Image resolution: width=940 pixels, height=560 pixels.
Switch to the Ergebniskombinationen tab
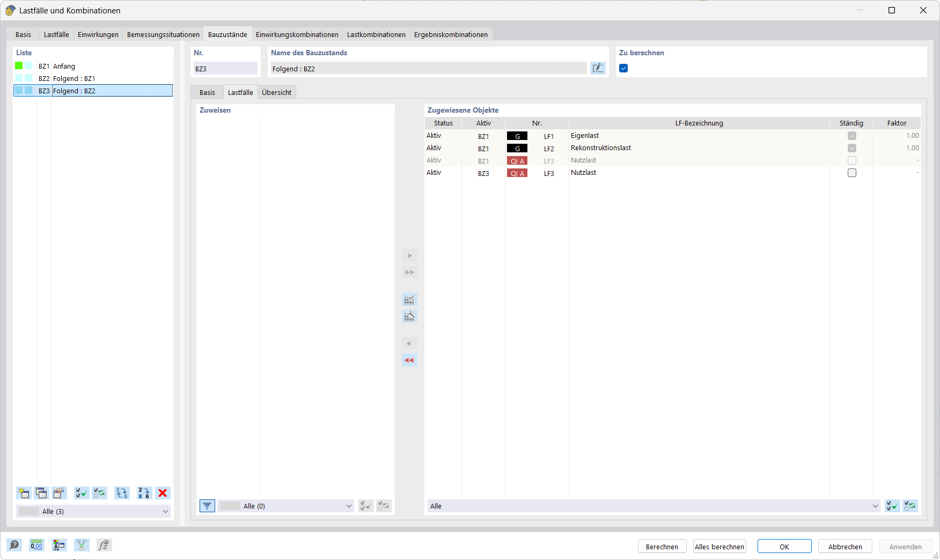(450, 34)
